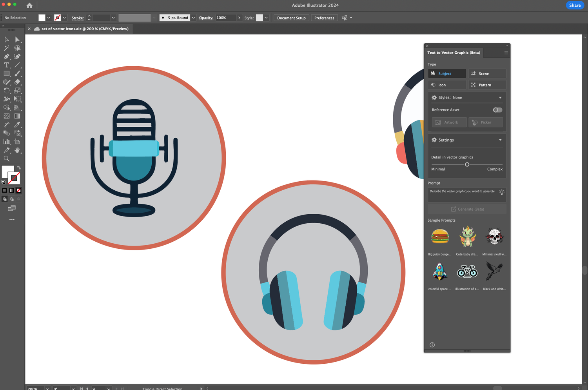
Task: Expand the Styles: None dropdown
Action: pyautogui.click(x=500, y=97)
